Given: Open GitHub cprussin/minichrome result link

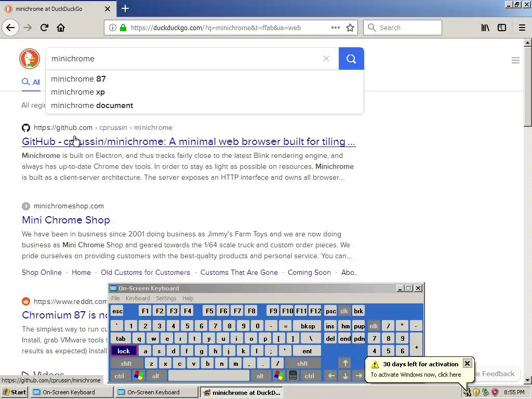Looking at the screenshot, I should point(189,141).
